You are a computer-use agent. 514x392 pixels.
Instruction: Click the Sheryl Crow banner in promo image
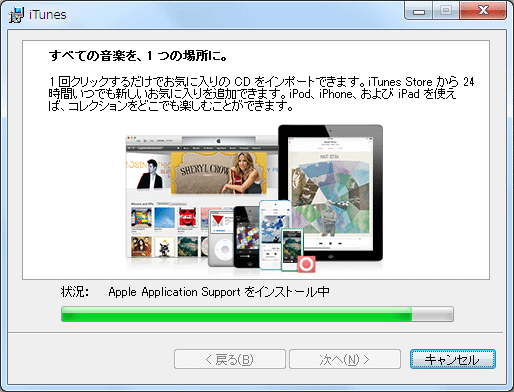click(219, 173)
